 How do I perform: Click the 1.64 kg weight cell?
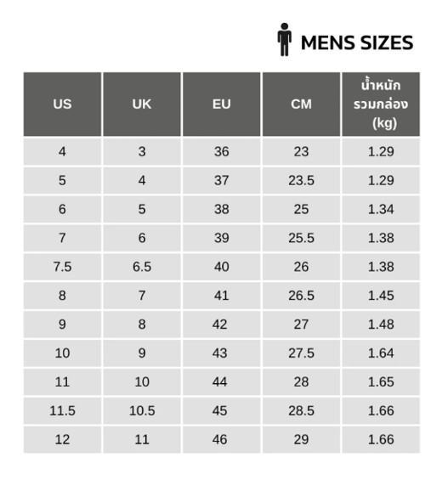381,353
